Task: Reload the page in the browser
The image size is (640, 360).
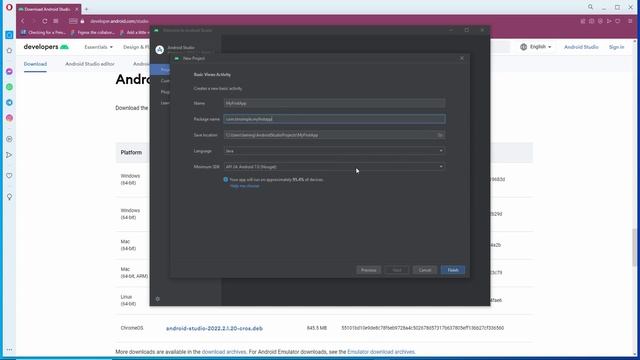Action: 44,21
